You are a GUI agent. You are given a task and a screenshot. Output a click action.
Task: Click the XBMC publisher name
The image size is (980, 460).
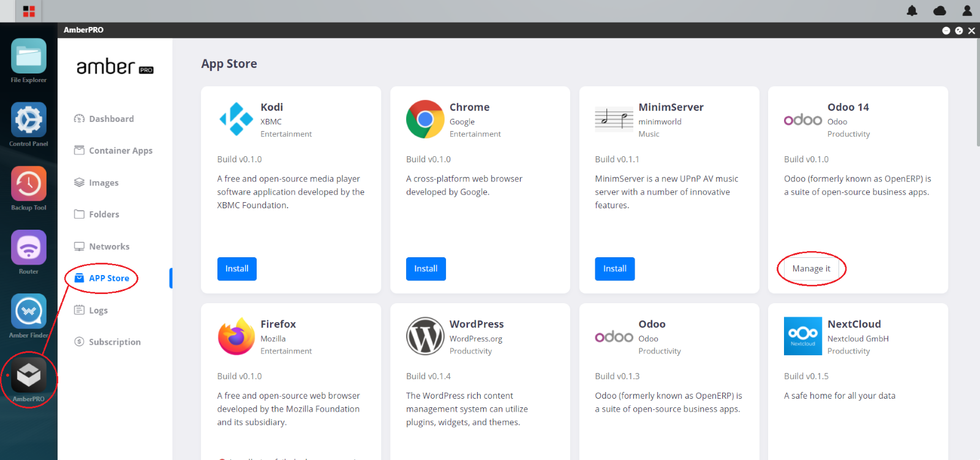tap(271, 122)
